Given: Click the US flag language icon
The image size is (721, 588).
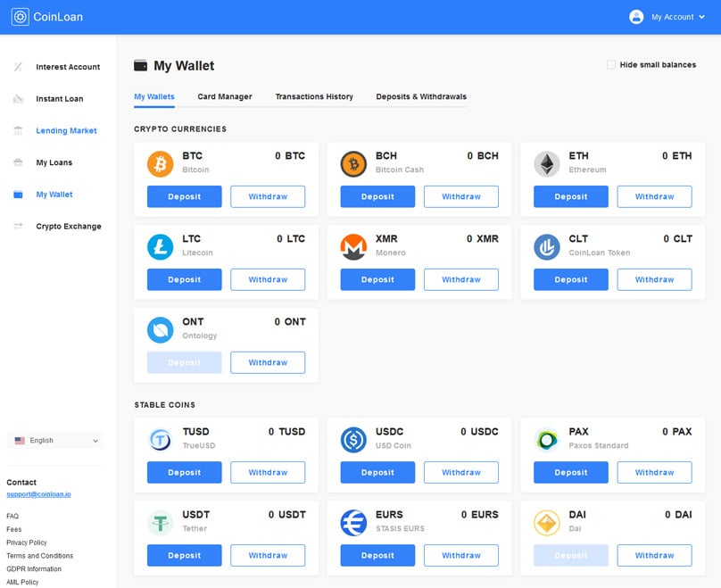Looking at the screenshot, I should (20, 441).
